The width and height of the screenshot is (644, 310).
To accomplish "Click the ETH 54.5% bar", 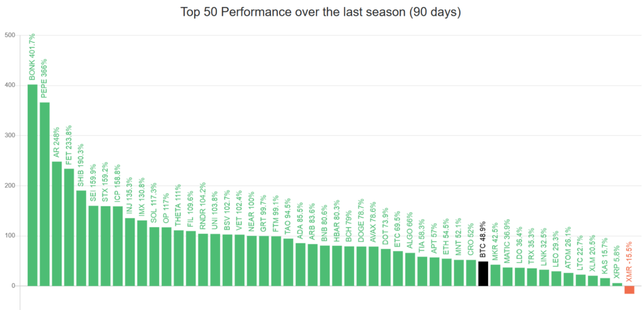I will tap(447, 272).
